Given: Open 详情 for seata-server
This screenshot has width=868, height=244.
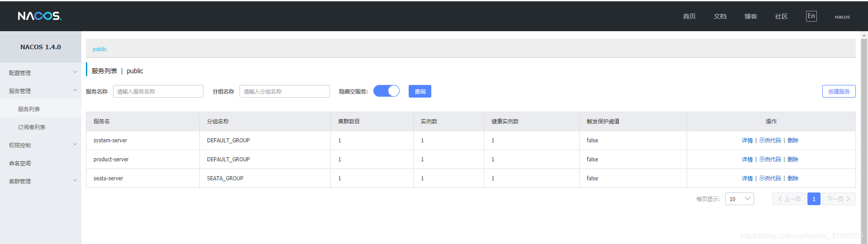Looking at the screenshot, I should click(747, 178).
